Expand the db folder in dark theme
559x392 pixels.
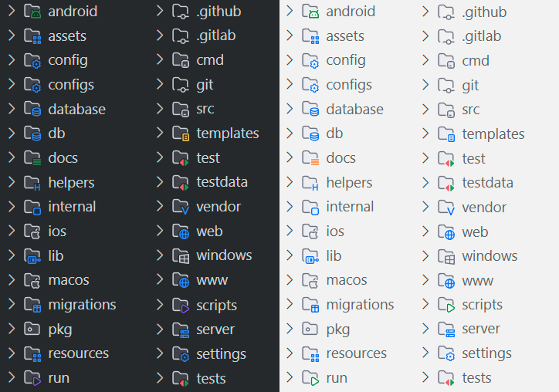(12, 133)
